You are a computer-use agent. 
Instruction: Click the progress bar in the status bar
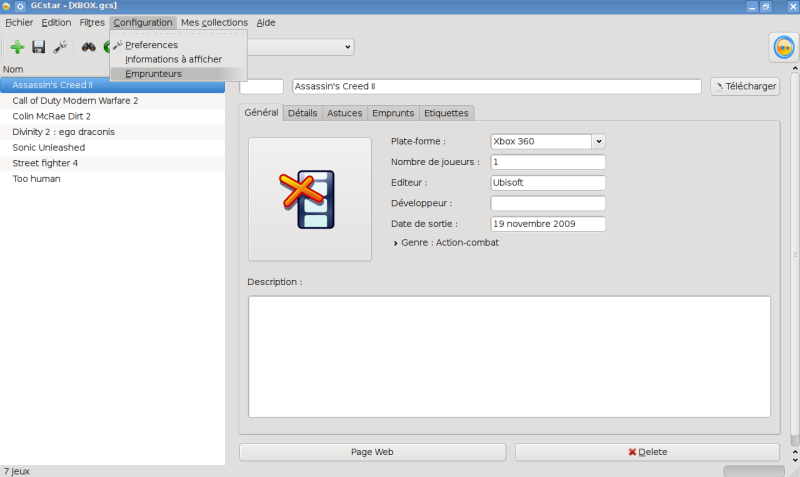[x=754, y=471]
